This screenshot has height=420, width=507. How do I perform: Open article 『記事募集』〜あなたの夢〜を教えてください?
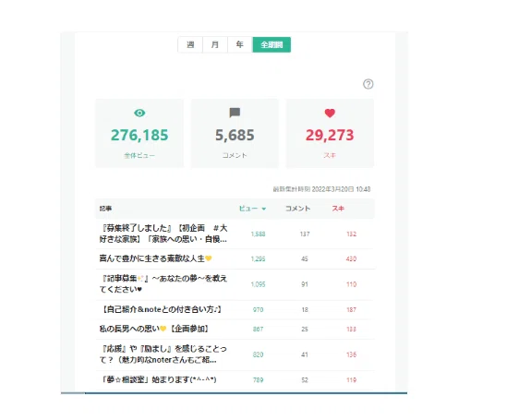click(163, 284)
